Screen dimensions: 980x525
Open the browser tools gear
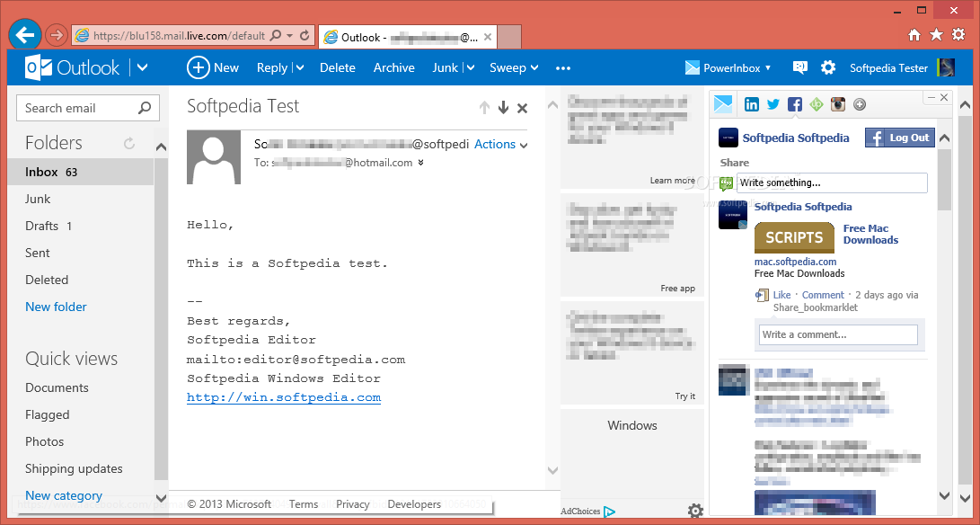[x=958, y=35]
